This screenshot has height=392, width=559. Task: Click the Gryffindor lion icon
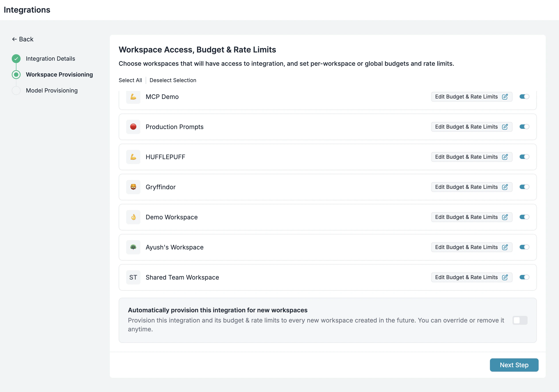(133, 187)
